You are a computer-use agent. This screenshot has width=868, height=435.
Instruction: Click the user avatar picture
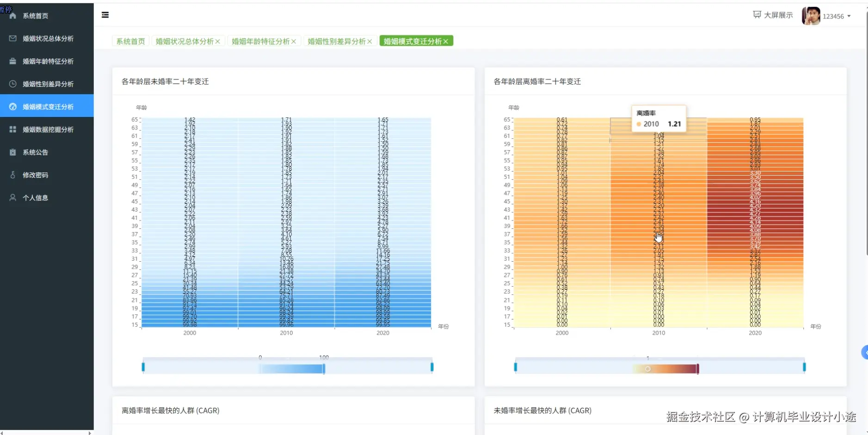(x=811, y=16)
